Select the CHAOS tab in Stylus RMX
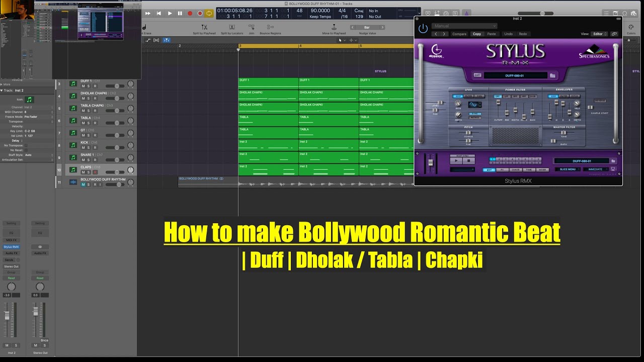The image size is (644, 362). coord(516,170)
